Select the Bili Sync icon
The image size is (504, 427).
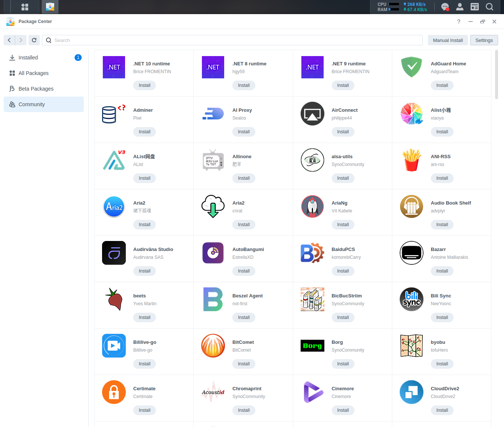pyautogui.click(x=412, y=299)
